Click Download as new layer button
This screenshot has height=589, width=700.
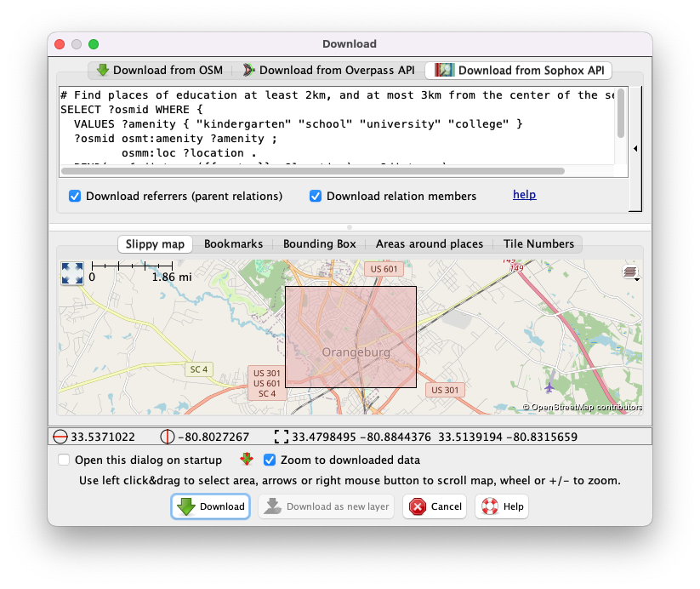click(x=326, y=506)
